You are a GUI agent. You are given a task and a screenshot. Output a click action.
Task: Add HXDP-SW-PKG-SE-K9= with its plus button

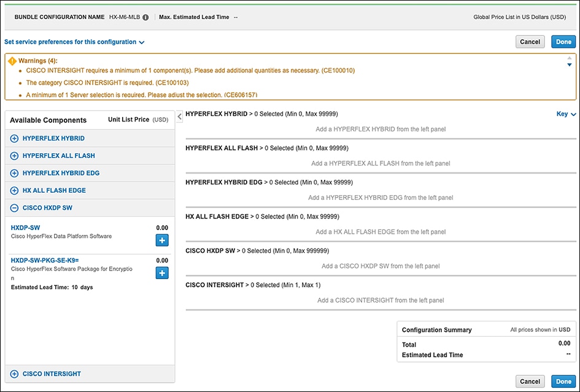pos(162,272)
